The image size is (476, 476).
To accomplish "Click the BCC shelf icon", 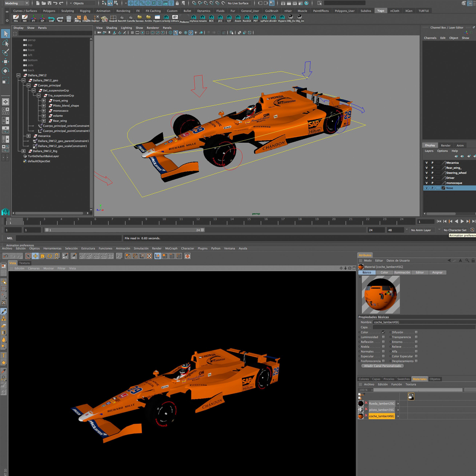I will click(211, 18).
